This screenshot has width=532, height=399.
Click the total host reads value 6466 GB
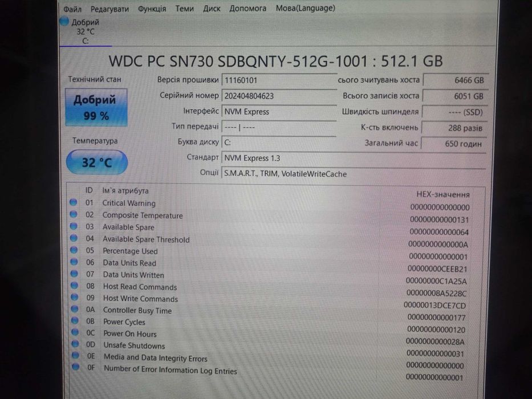click(x=456, y=80)
